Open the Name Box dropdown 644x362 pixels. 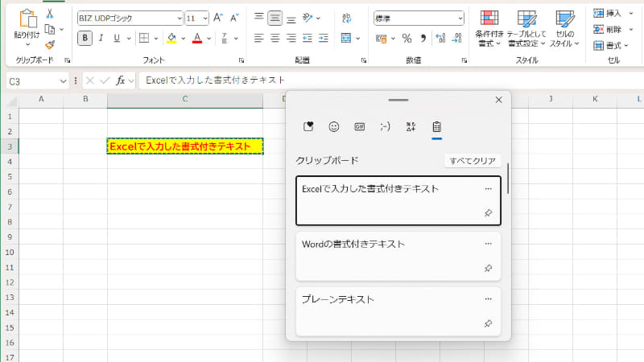click(63, 81)
